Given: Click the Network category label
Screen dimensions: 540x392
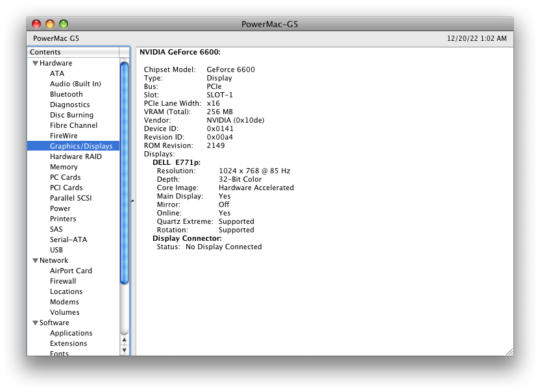Looking at the screenshot, I should [54, 260].
